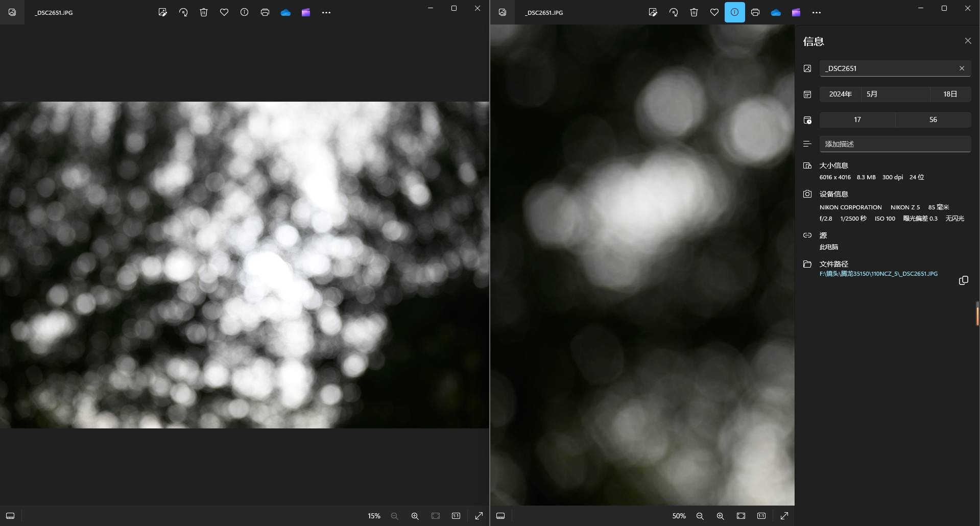Open the three-dots menu in the 15% zoom window

pos(326,12)
